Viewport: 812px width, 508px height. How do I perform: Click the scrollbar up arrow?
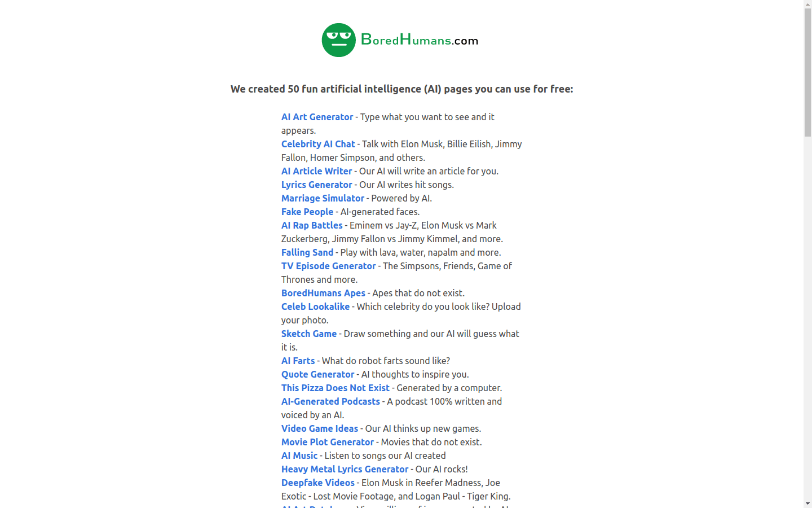coord(807,4)
